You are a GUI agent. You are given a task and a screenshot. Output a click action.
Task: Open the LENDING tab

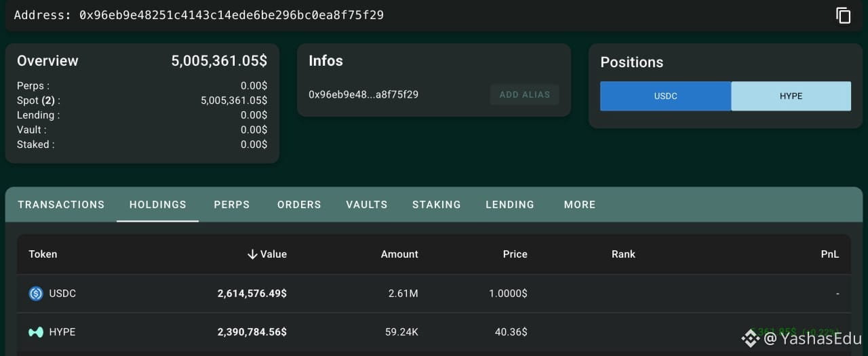click(510, 204)
